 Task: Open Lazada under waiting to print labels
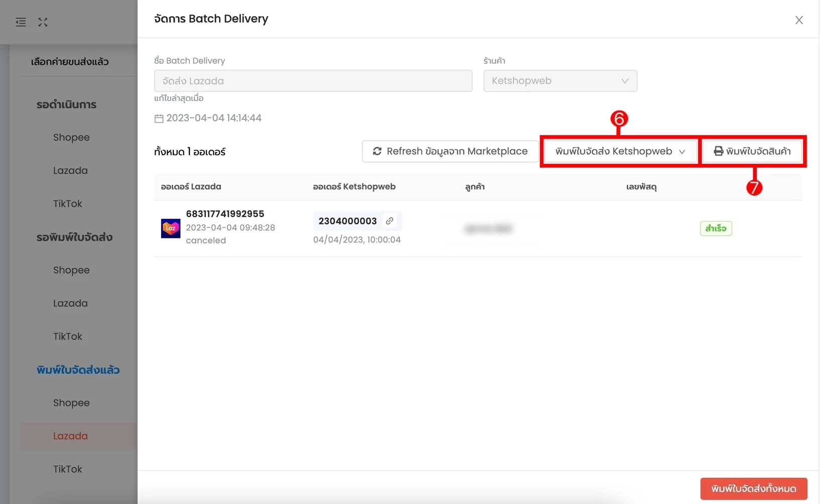click(x=70, y=303)
